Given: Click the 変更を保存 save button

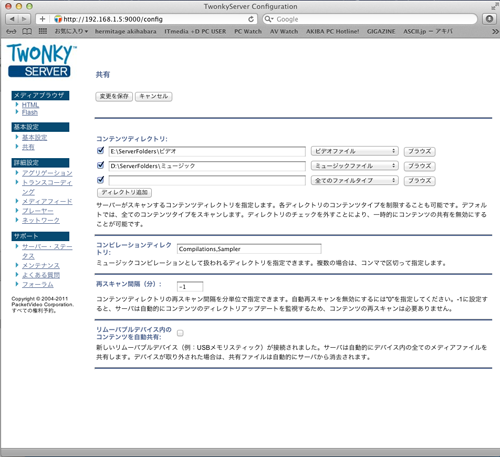Looking at the screenshot, I should coord(114,96).
